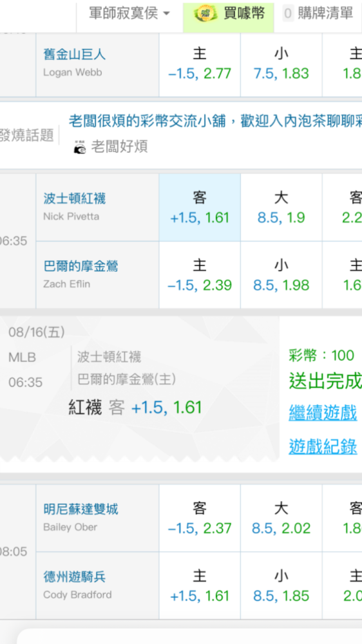
Task: Select 主 +1.5, 1.61 for 德州遊騎兵
Action: click(x=200, y=586)
